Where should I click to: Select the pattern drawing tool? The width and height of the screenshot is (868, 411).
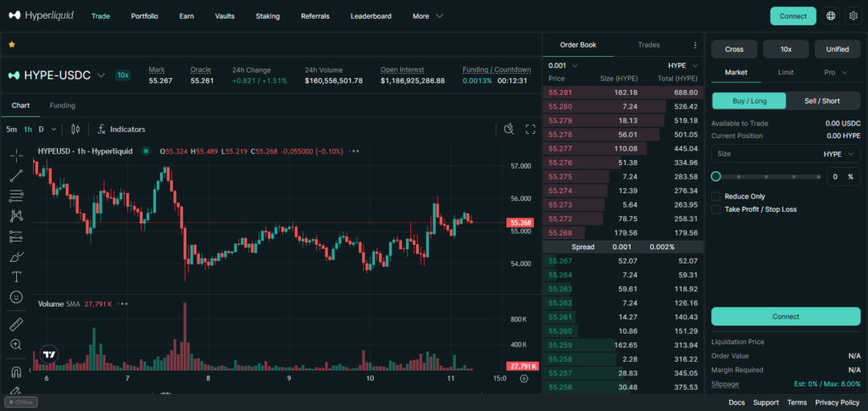(x=17, y=216)
